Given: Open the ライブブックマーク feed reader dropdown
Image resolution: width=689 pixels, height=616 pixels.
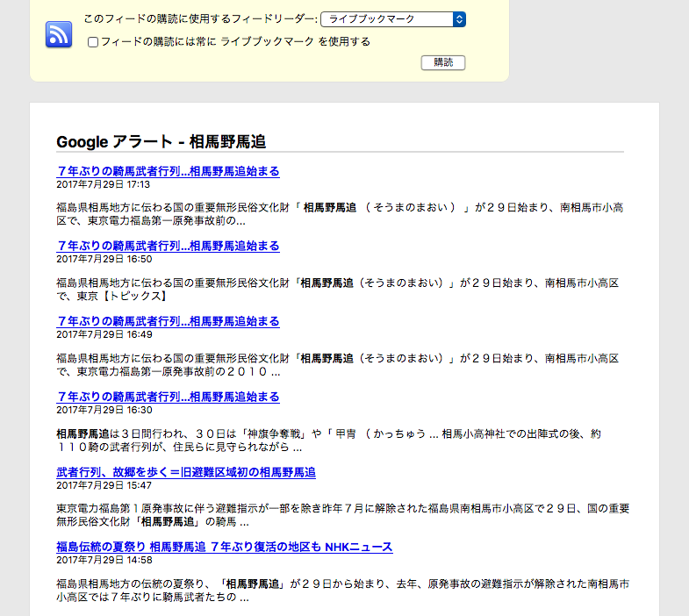Looking at the screenshot, I should click(393, 19).
